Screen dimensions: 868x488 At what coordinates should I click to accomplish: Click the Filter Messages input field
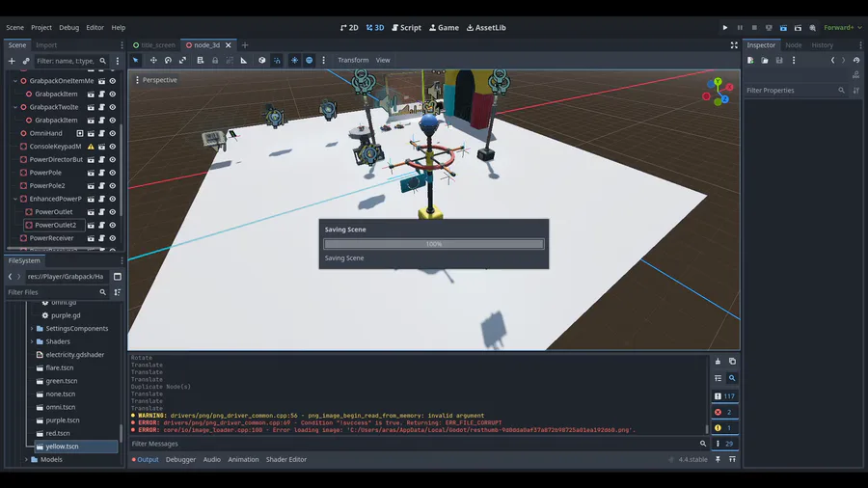(414, 444)
